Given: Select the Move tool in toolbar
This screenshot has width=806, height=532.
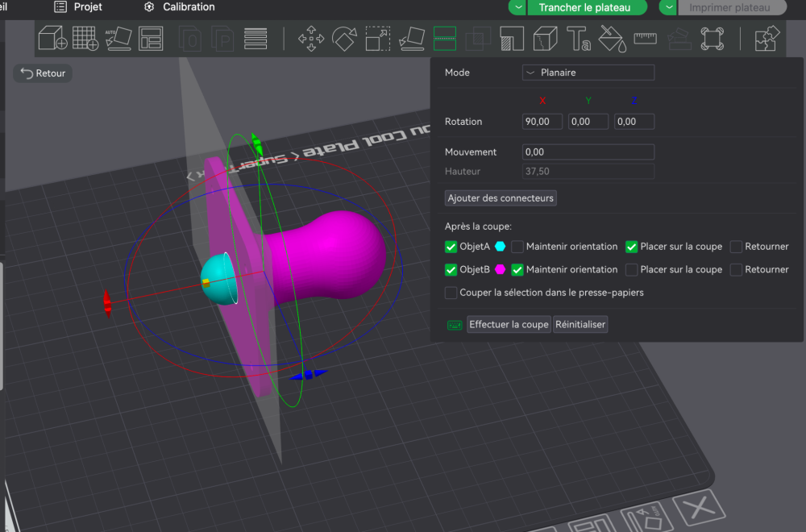Looking at the screenshot, I should [311, 38].
